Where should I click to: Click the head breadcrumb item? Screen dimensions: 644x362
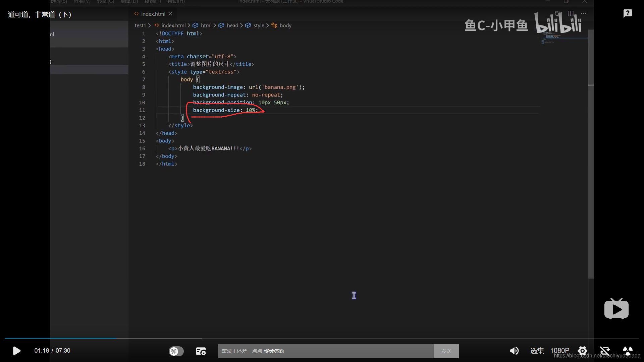(x=232, y=25)
